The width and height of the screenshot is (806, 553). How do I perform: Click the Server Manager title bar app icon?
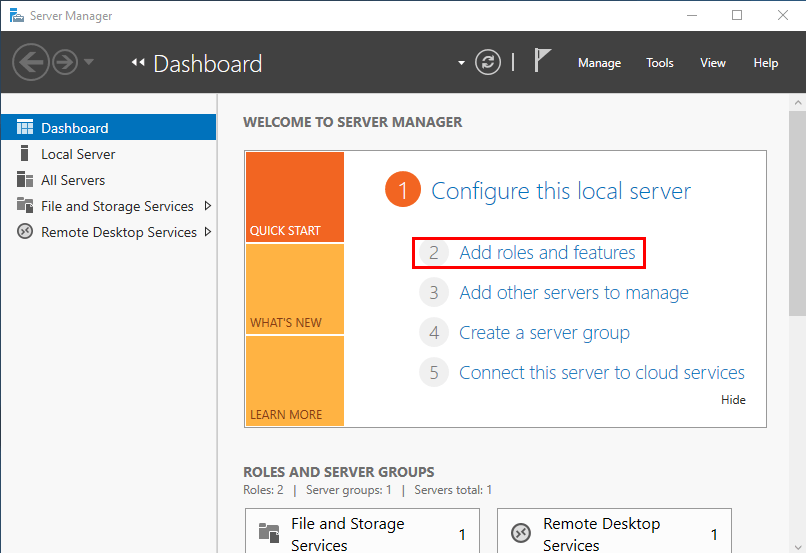[x=16, y=15]
